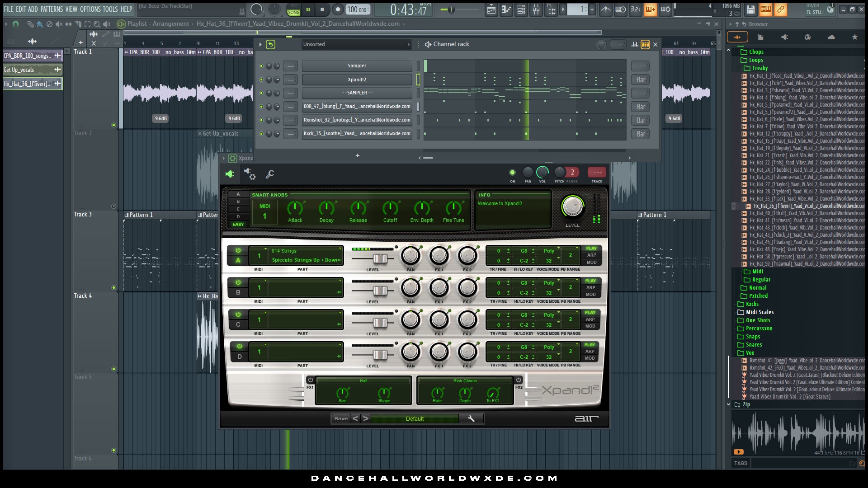Open the Piano roll view button

click(x=506, y=9)
